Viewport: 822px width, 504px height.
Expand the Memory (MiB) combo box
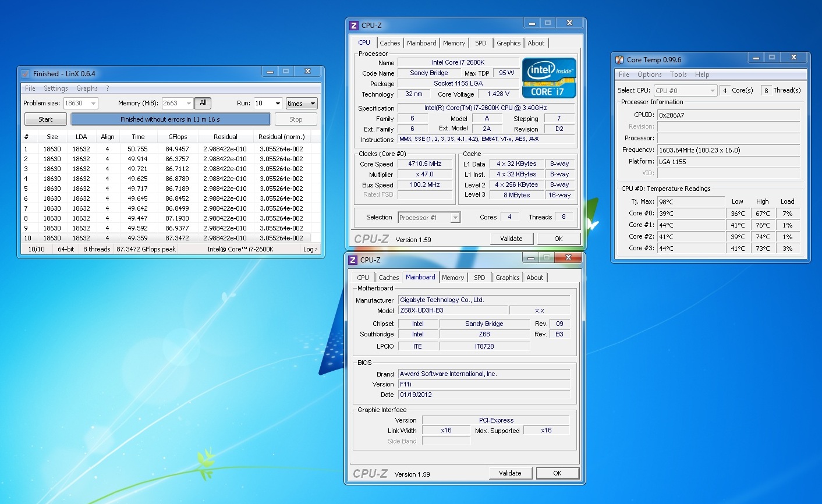189,104
